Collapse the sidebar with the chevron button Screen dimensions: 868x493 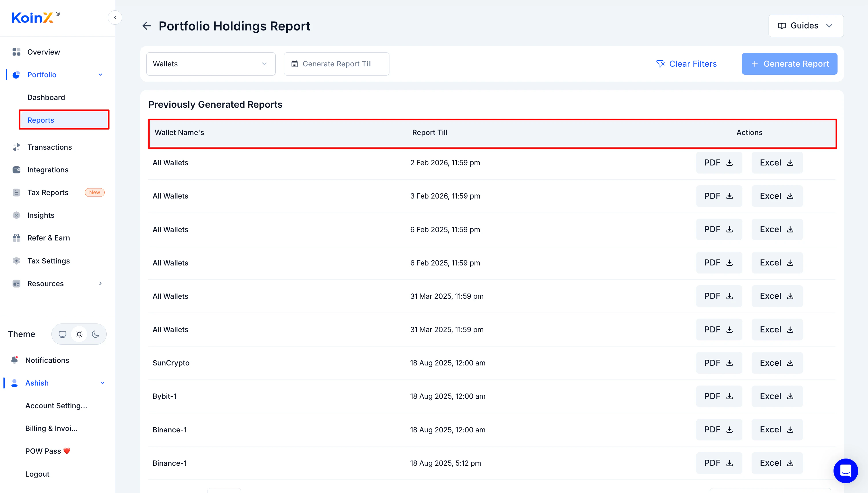tap(115, 18)
